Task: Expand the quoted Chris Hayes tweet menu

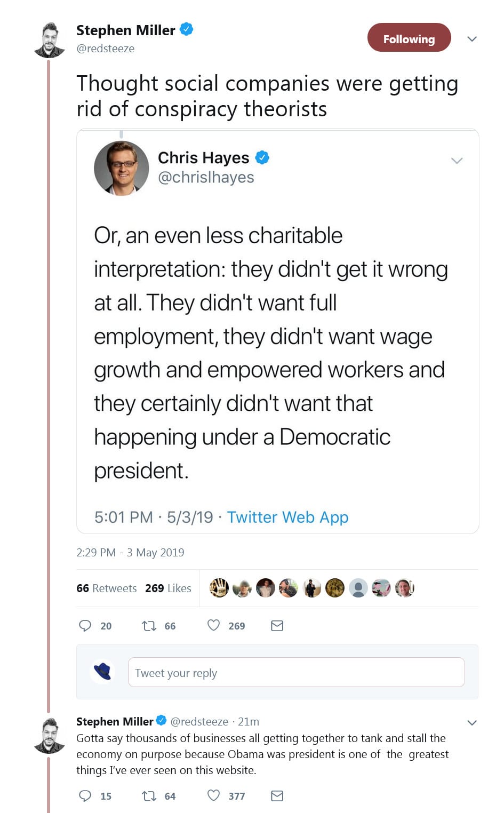Action: click(x=457, y=161)
